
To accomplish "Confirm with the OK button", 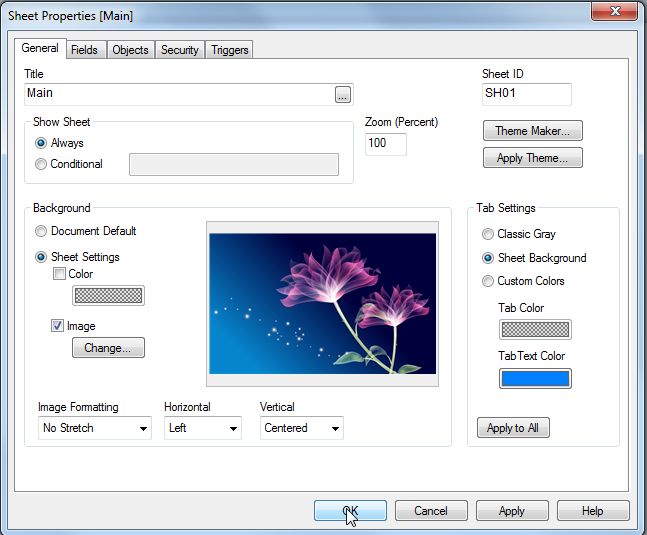I will [350, 511].
